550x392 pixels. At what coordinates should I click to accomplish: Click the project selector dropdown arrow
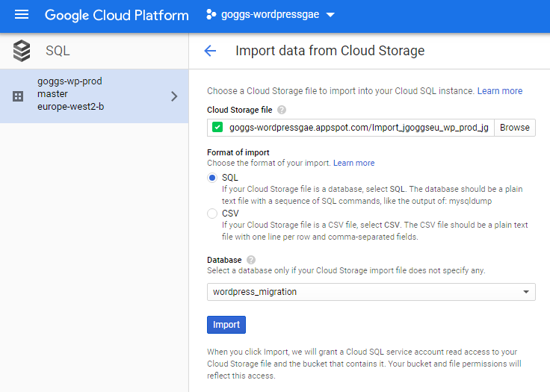point(330,15)
